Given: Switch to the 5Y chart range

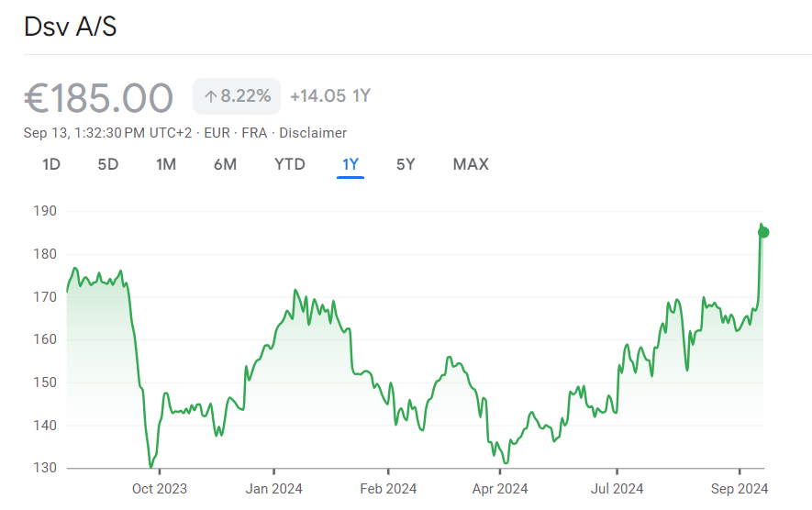Looking at the screenshot, I should tap(406, 165).
